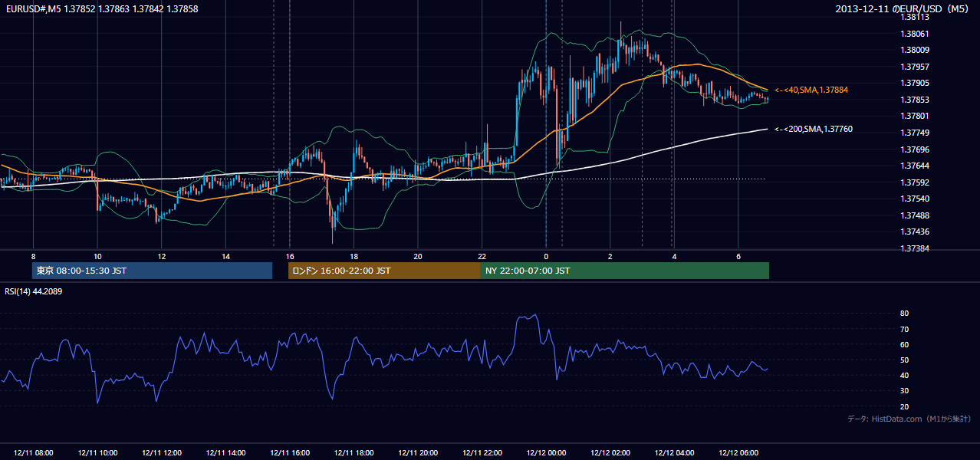Click hour tick '18' under price chart
The height and width of the screenshot is (460, 980).
point(354,256)
